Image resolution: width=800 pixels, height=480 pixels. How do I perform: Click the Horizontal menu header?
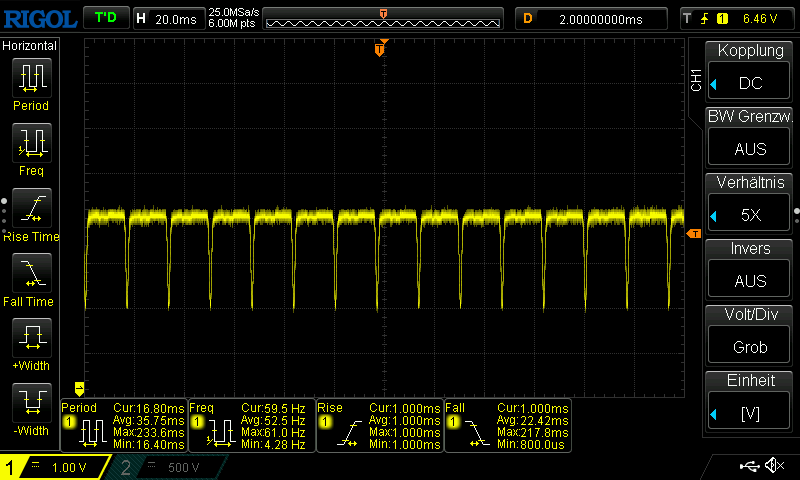30,46
